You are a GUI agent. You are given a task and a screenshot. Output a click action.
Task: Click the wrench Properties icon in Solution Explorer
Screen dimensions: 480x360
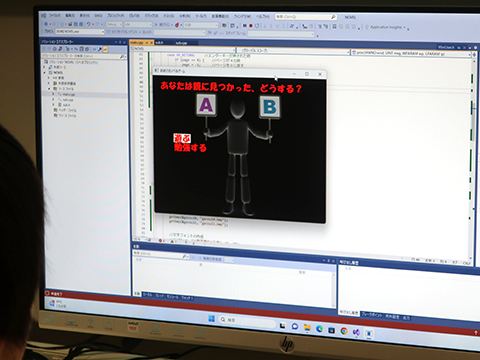100,49
